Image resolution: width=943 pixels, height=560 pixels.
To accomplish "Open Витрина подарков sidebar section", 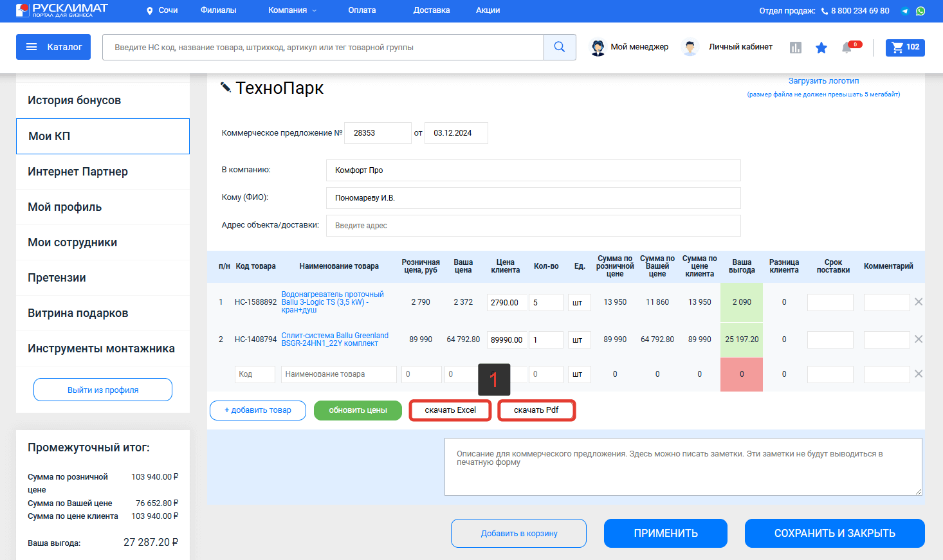I will [103, 313].
